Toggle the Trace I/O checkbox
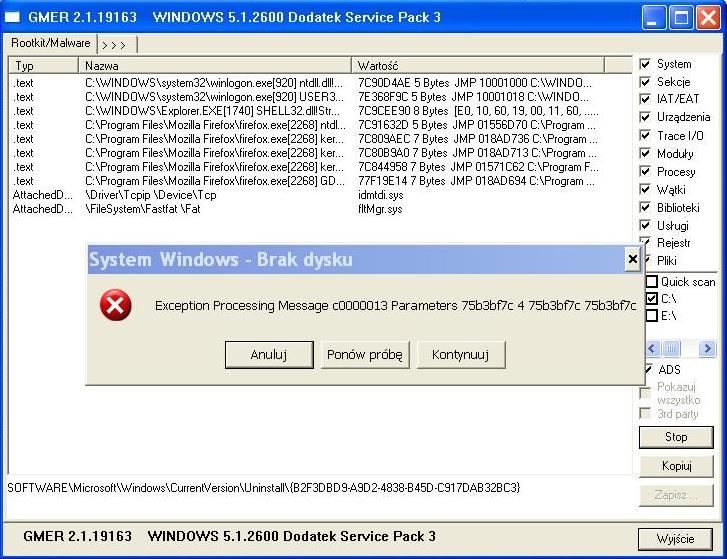 [x=645, y=135]
